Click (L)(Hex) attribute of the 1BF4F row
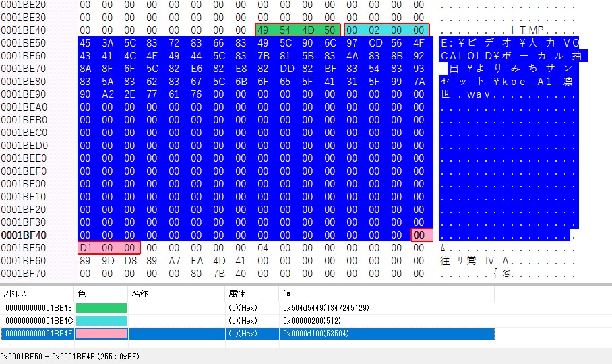 coord(243,334)
